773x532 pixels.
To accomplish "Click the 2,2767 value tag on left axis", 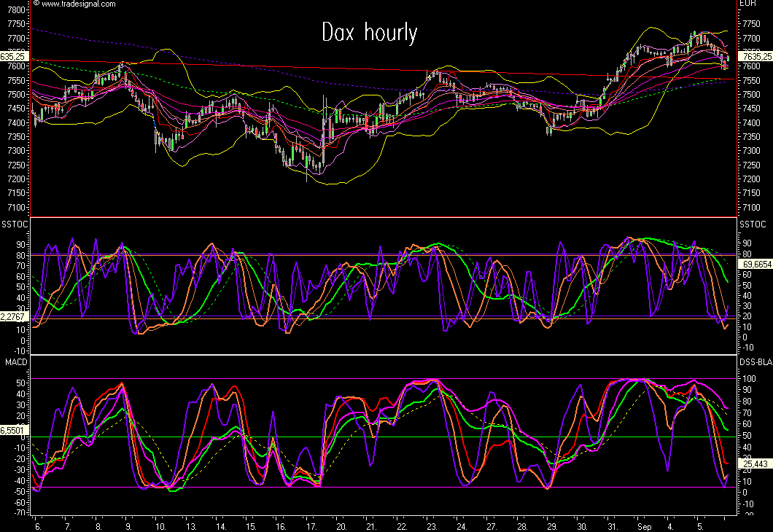I will [x=15, y=318].
